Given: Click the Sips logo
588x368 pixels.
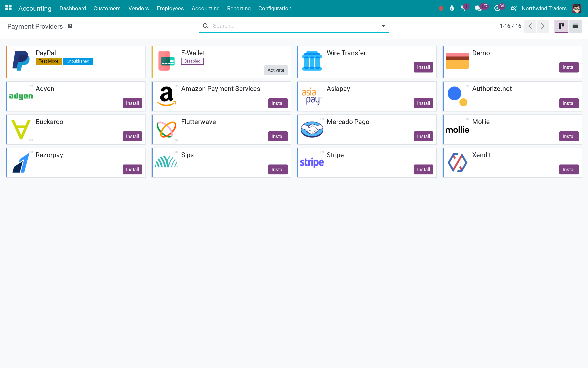Looking at the screenshot, I should point(166,161).
